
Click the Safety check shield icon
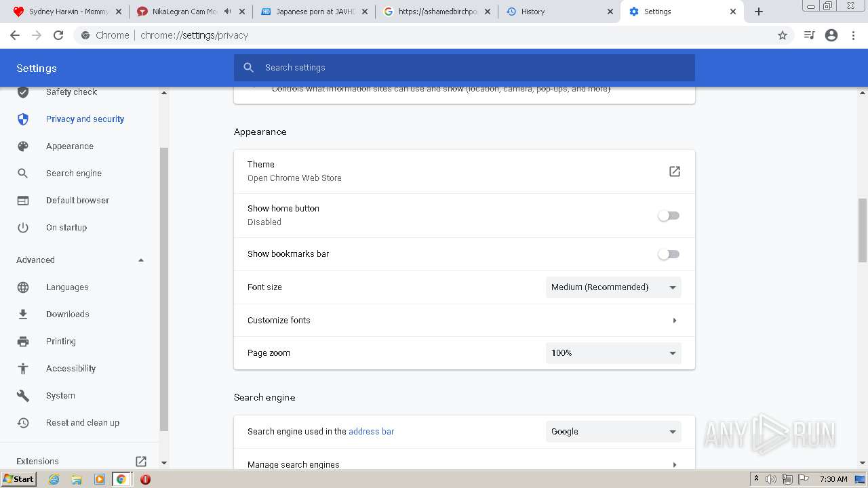click(x=23, y=92)
